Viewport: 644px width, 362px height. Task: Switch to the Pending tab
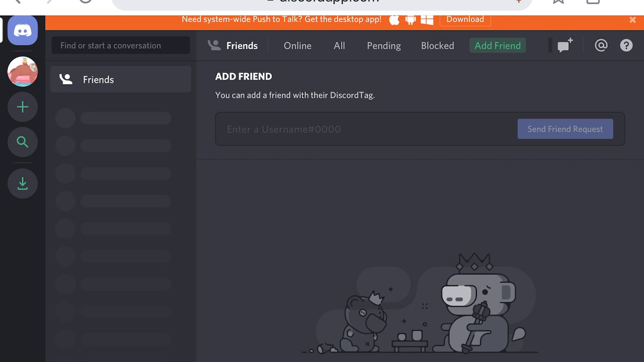pyautogui.click(x=384, y=46)
